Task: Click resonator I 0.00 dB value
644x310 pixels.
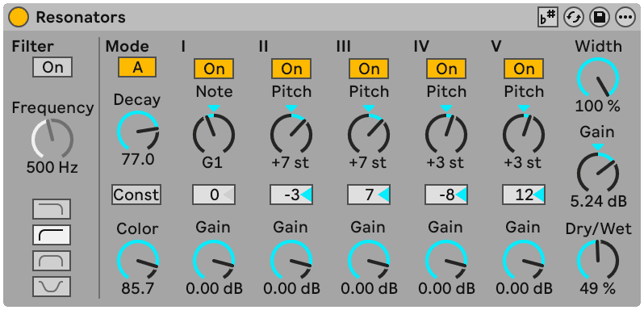Action: coord(214,289)
